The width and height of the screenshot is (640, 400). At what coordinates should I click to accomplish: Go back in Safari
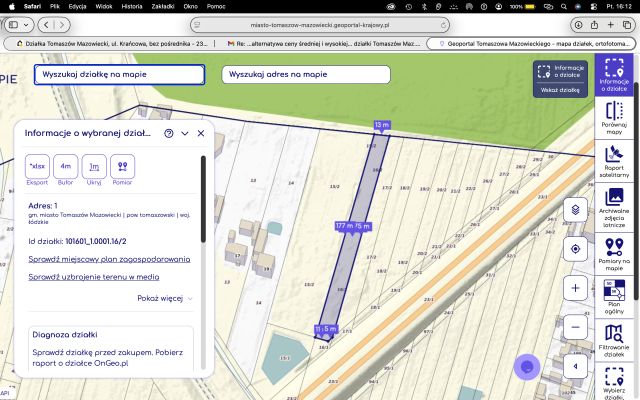coord(46,25)
